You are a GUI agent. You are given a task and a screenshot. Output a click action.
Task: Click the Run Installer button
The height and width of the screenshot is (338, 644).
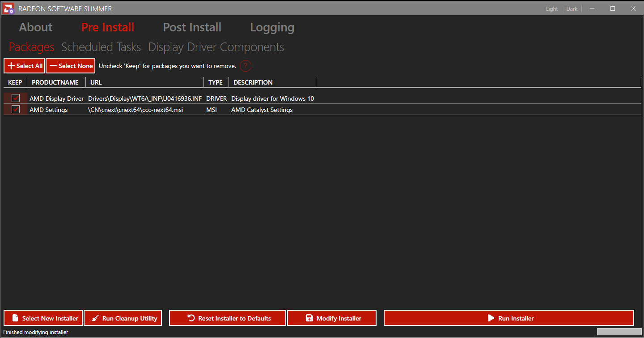(x=509, y=318)
